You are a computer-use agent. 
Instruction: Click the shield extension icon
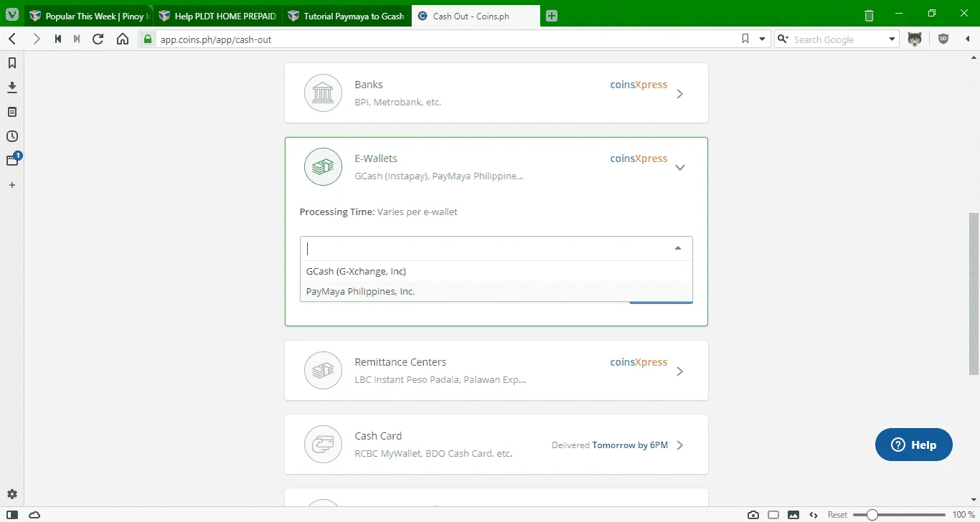coord(943,39)
